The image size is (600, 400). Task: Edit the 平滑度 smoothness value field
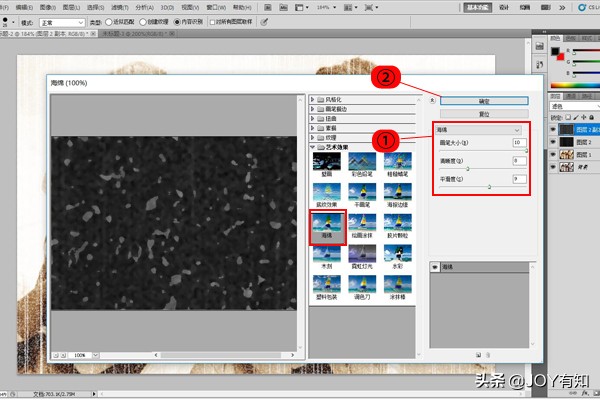519,179
